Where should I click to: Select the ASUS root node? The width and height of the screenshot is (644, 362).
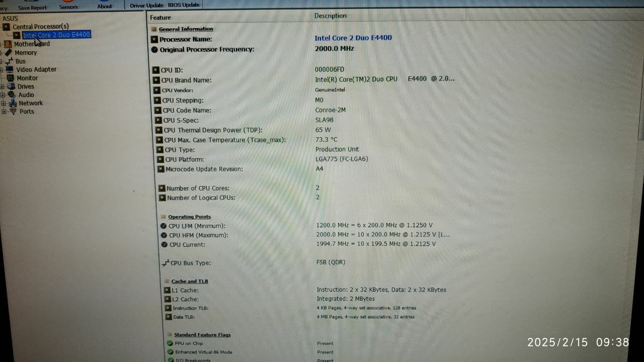pyautogui.click(x=10, y=19)
